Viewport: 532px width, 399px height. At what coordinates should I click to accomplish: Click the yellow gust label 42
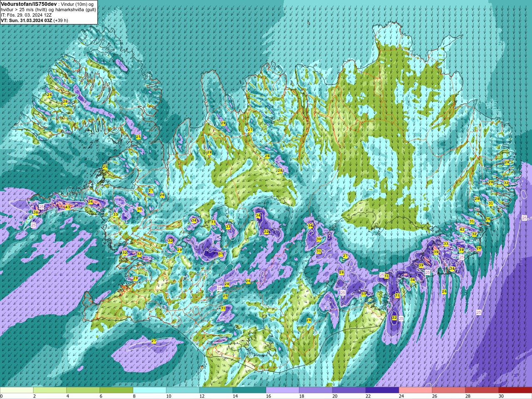click(x=462, y=229)
